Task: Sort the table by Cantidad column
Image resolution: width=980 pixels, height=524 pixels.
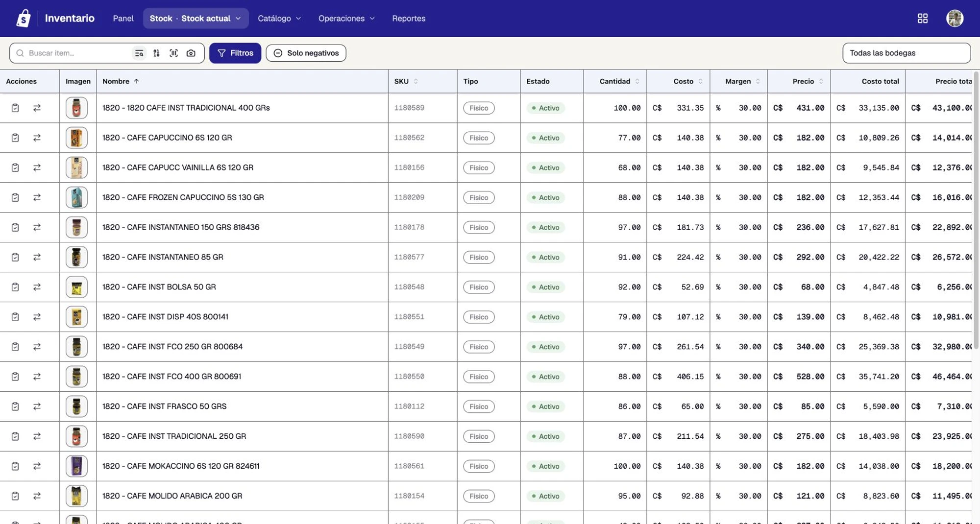Action: tap(619, 81)
